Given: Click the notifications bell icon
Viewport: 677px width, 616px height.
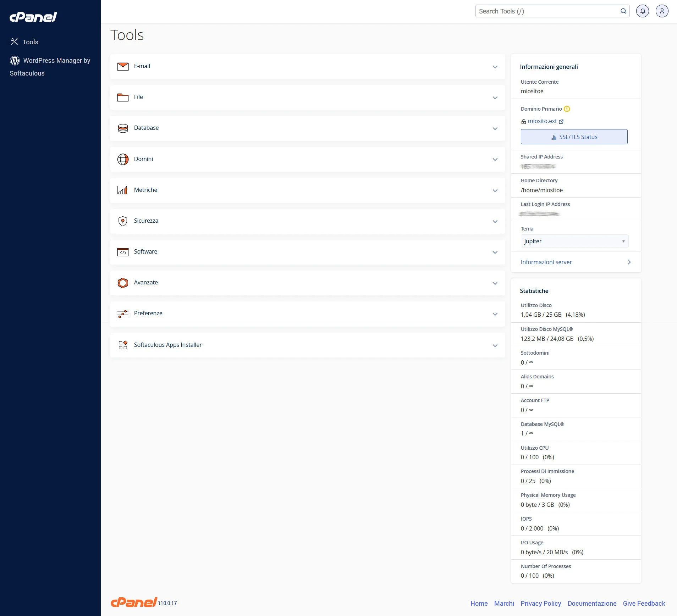Looking at the screenshot, I should pyautogui.click(x=643, y=11).
